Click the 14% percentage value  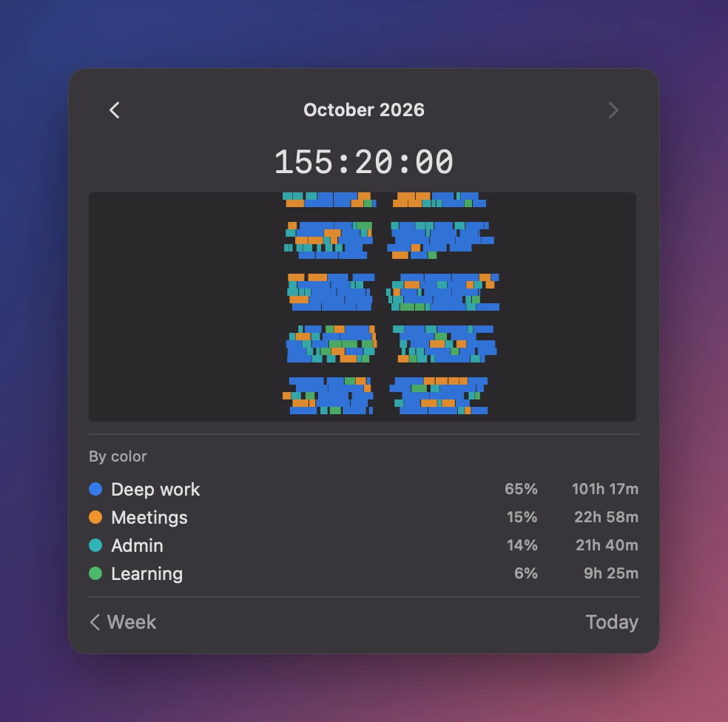tap(522, 545)
